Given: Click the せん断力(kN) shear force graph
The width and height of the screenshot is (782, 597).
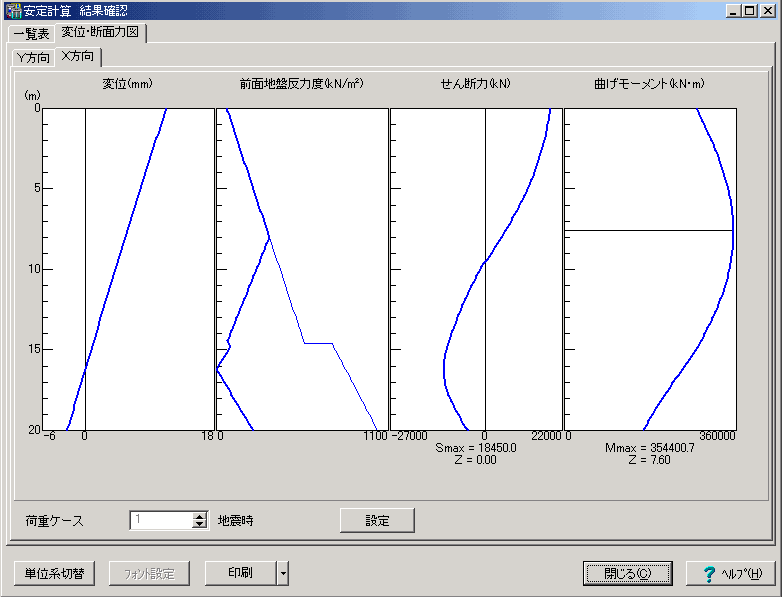Looking at the screenshot, I should tap(475, 269).
